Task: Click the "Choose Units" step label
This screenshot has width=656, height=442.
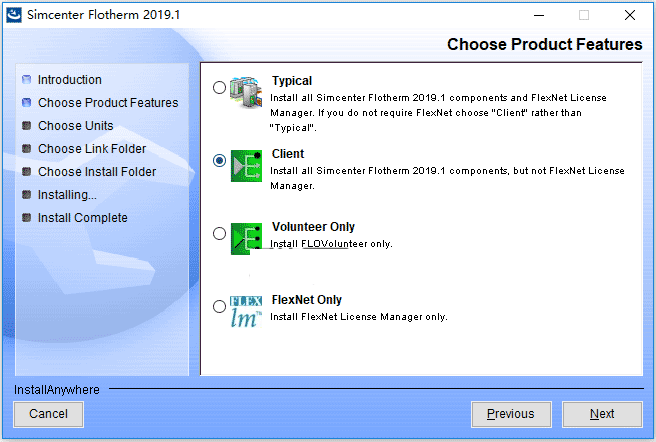Action: click(76, 126)
